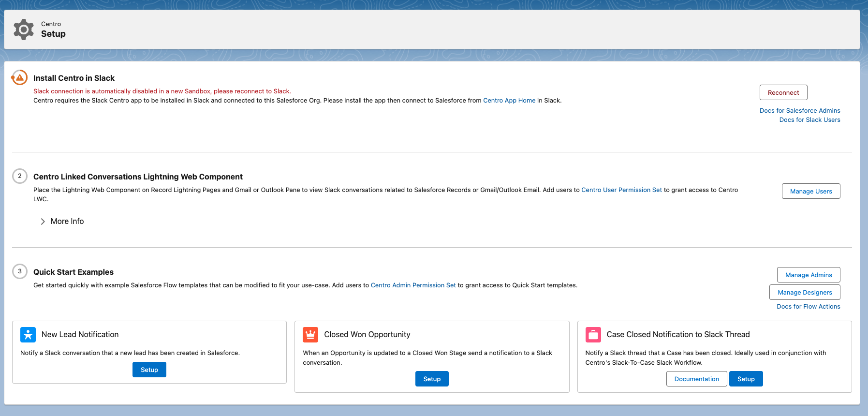868x416 pixels.
Task: Open the Centro App Home link
Action: (x=509, y=100)
